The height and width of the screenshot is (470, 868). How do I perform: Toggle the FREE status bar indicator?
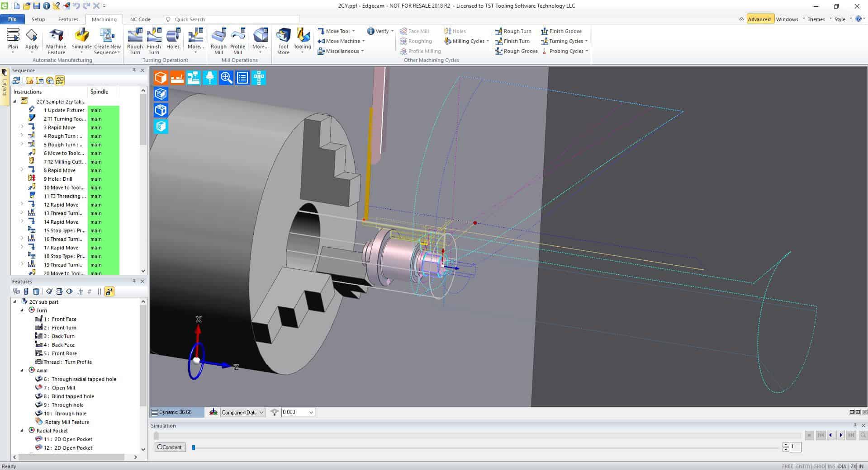pyautogui.click(x=787, y=466)
